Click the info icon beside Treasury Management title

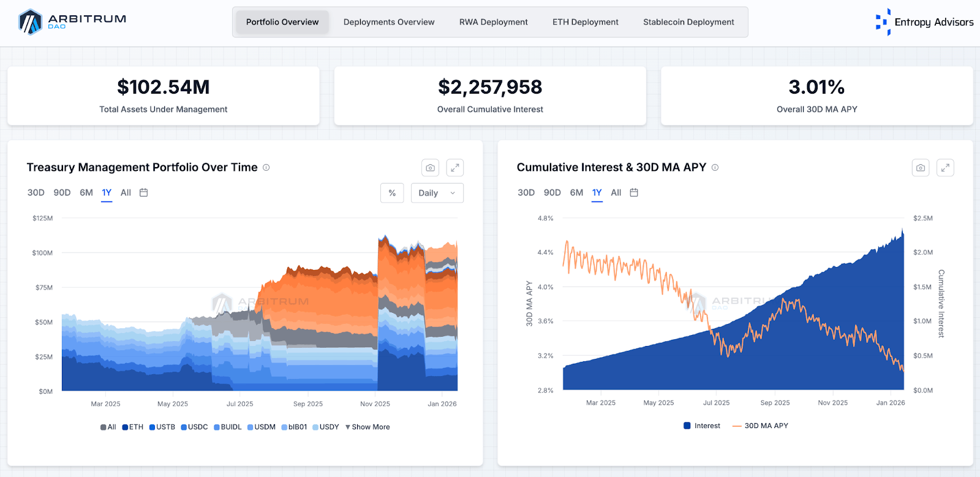click(x=266, y=167)
